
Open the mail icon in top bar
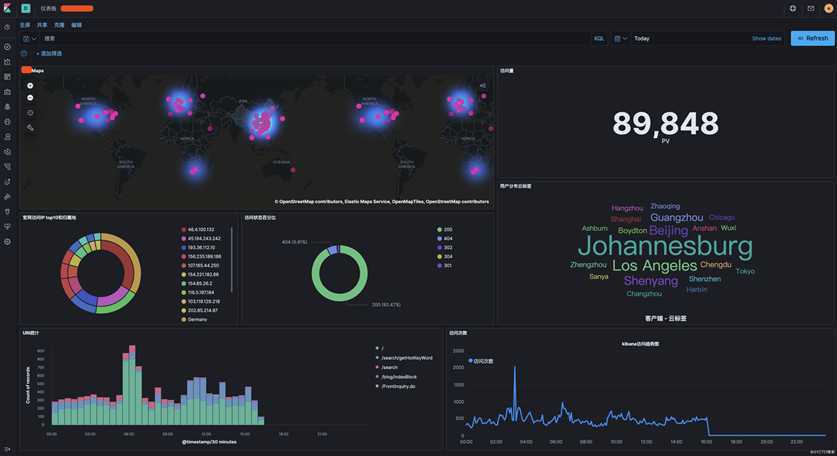[811, 9]
